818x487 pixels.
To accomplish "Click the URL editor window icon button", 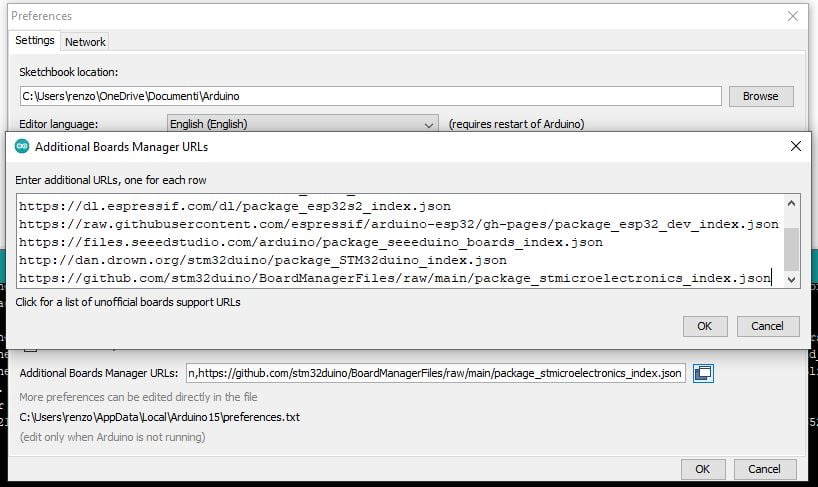I will click(703, 373).
